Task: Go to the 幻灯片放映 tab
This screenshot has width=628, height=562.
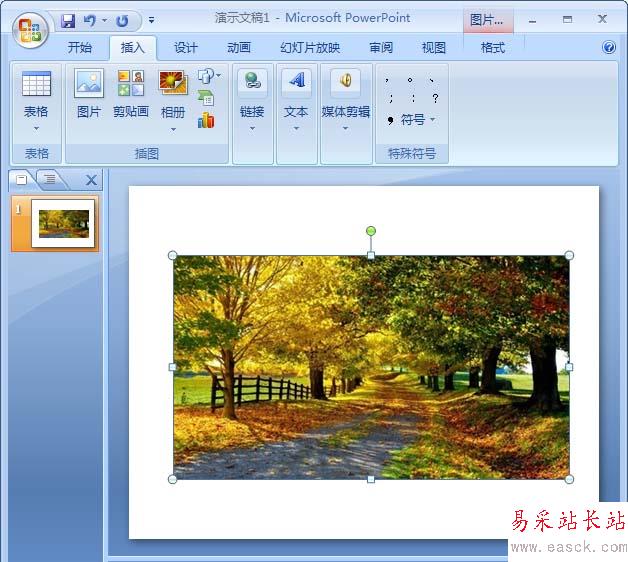Action: pos(310,48)
